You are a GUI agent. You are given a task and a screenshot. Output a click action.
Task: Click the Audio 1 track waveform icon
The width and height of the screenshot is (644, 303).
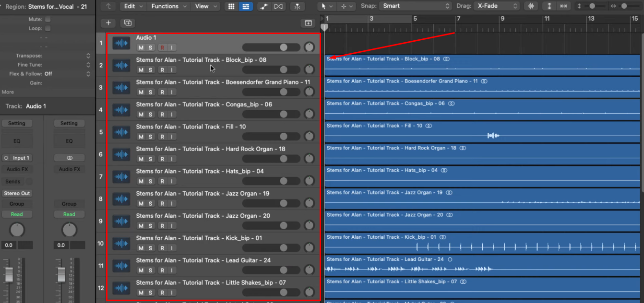click(x=121, y=43)
